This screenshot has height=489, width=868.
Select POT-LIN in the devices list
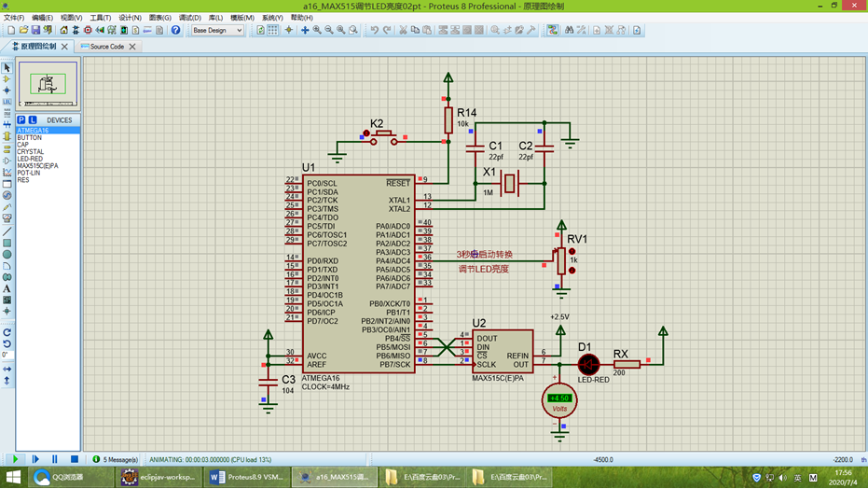click(48, 173)
